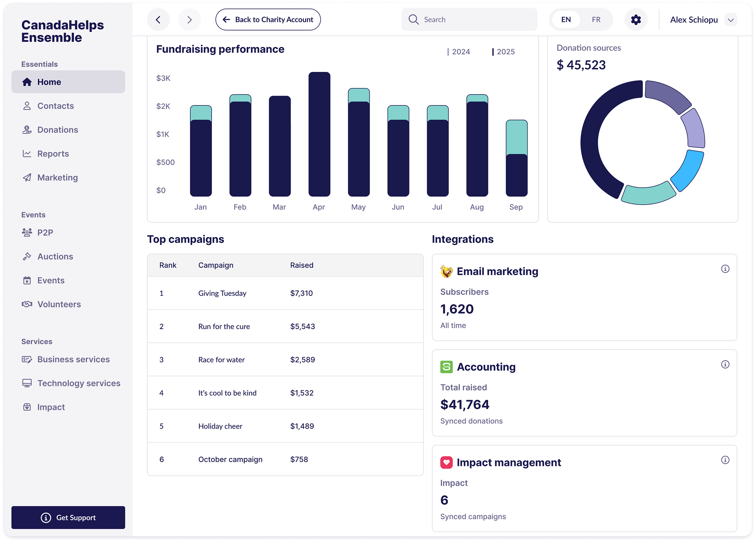Click the back navigation arrow
Image resolution: width=756 pixels, height=542 pixels.
click(158, 20)
